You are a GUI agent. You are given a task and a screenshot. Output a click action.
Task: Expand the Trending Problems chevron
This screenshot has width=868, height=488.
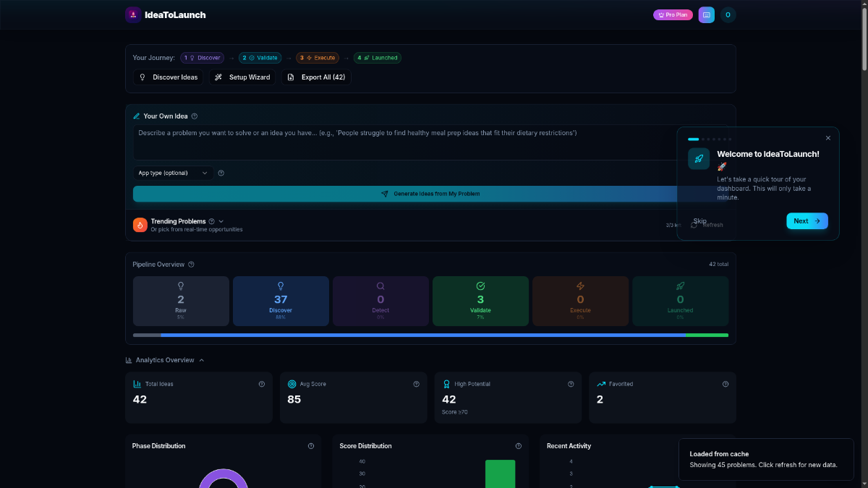(221, 221)
